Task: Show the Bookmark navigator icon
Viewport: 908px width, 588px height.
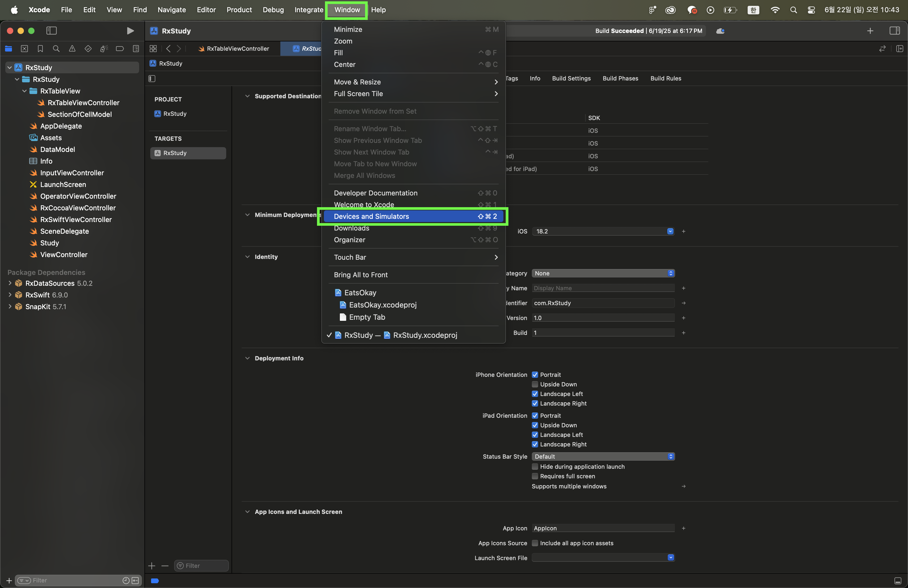Action: coord(40,48)
